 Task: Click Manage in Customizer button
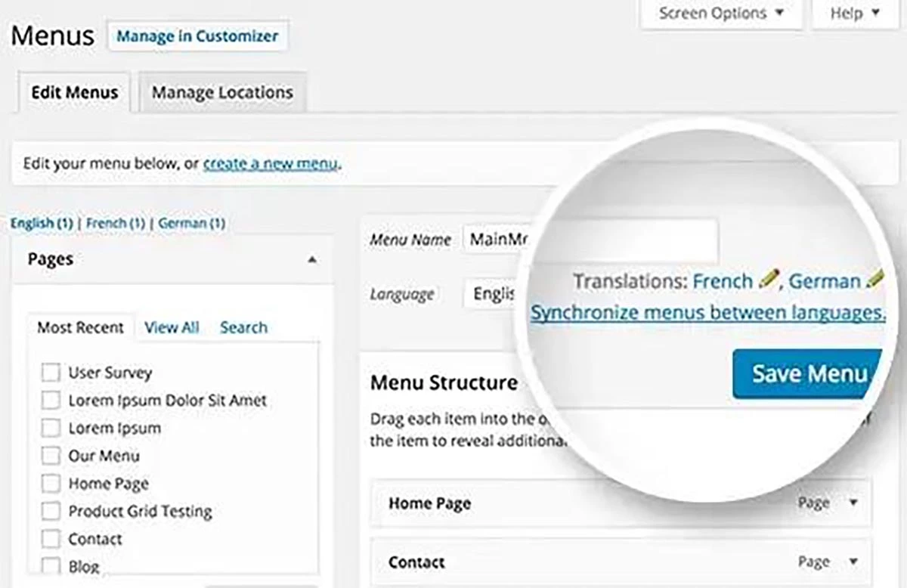pos(197,36)
